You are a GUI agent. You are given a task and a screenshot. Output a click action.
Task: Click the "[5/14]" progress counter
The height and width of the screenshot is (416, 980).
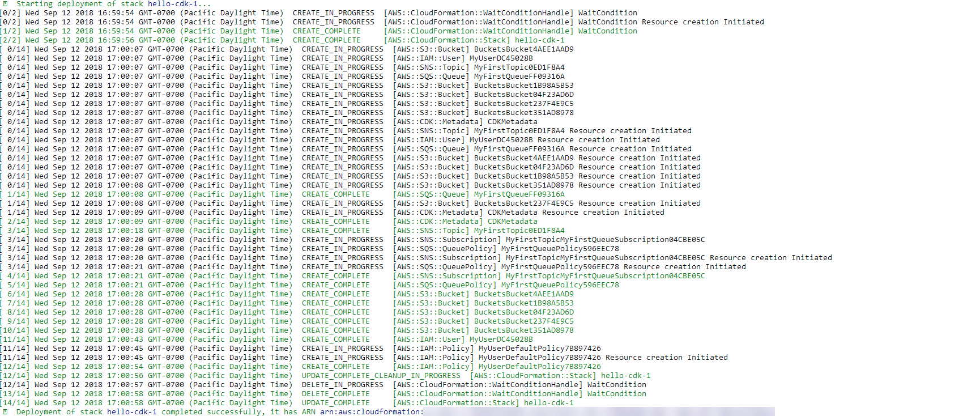pyautogui.click(x=15, y=285)
